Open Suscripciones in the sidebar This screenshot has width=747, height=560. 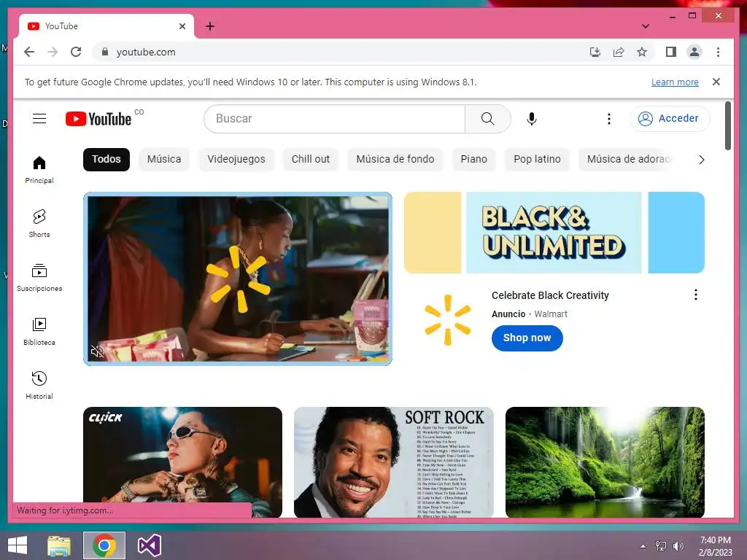(39, 277)
